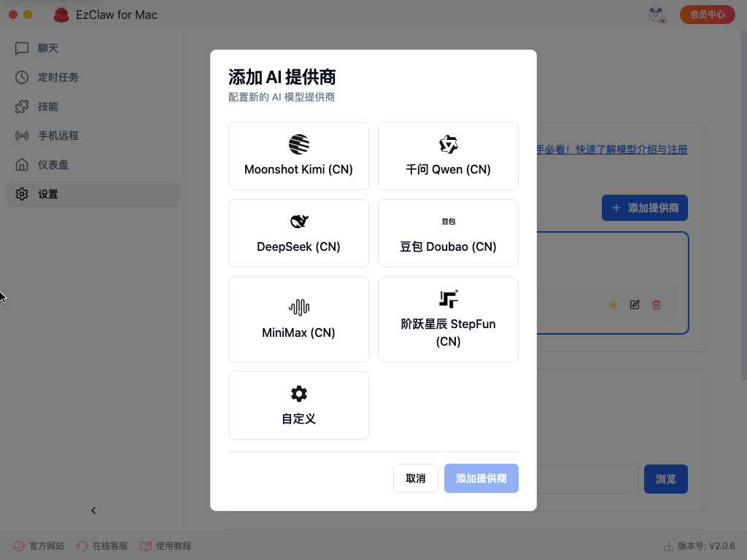Choose the 自定义 custom provider gear
This screenshot has height=560, width=747.
click(298, 394)
